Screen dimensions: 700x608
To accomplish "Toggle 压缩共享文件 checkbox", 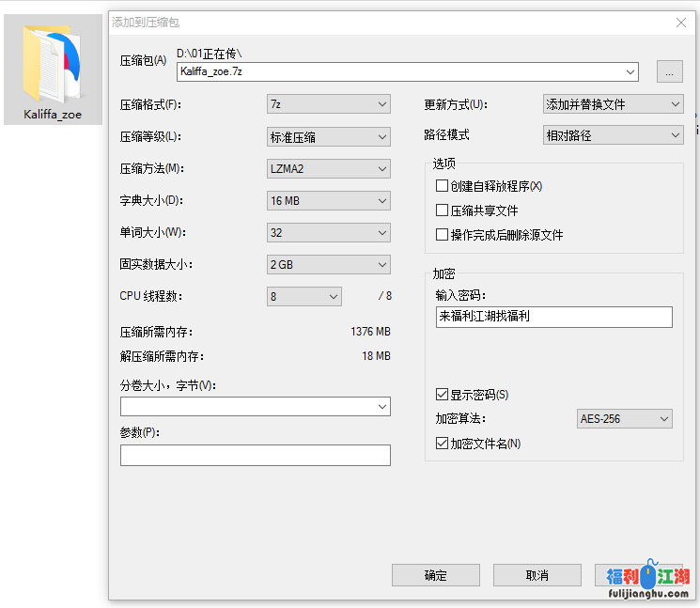I will (x=443, y=210).
